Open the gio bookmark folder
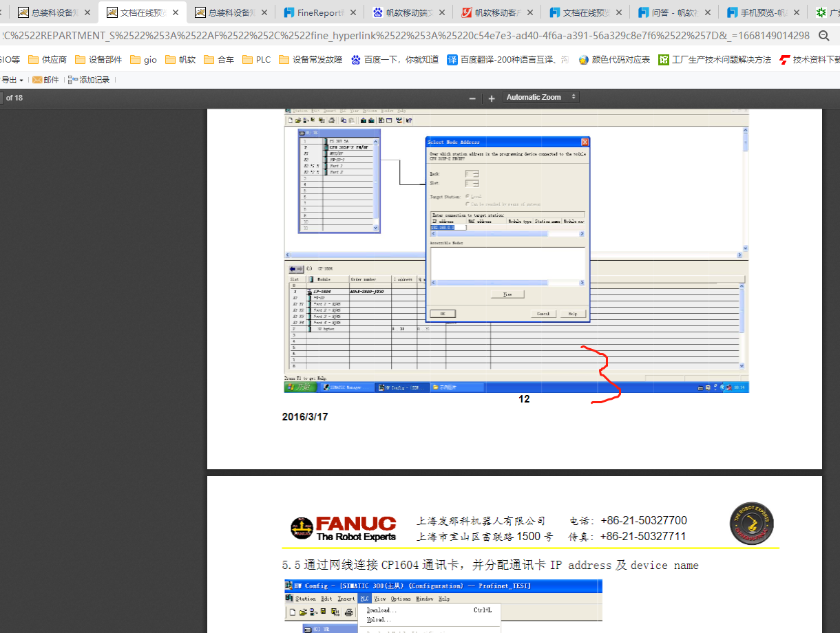 (x=143, y=60)
